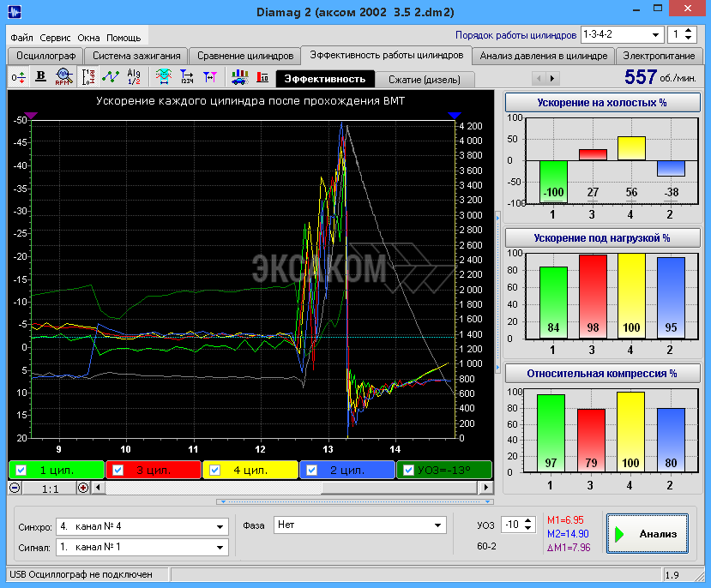Viewport: 711px width, 588px height.
Task: Open the Сервис menu
Action: 55,38
